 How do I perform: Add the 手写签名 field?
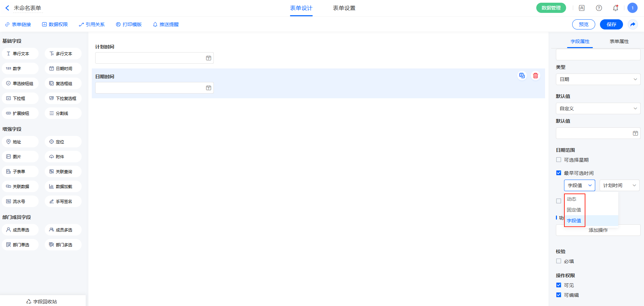tap(63, 201)
